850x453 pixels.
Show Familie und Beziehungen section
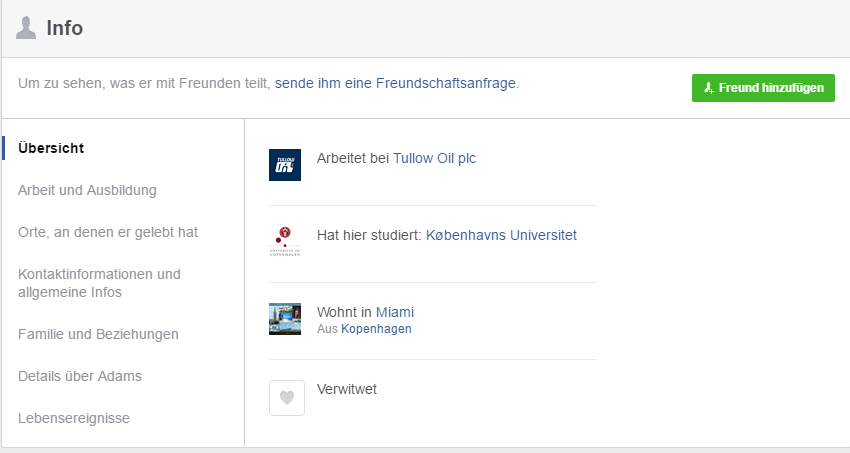(x=98, y=334)
